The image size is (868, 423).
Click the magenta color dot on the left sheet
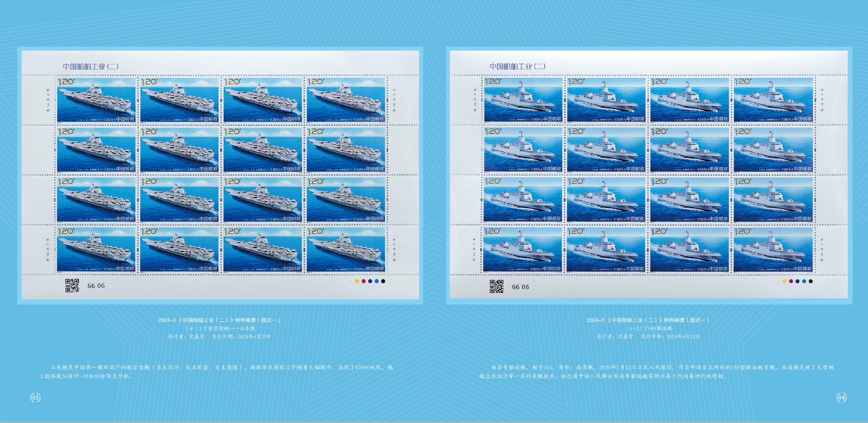(x=363, y=281)
